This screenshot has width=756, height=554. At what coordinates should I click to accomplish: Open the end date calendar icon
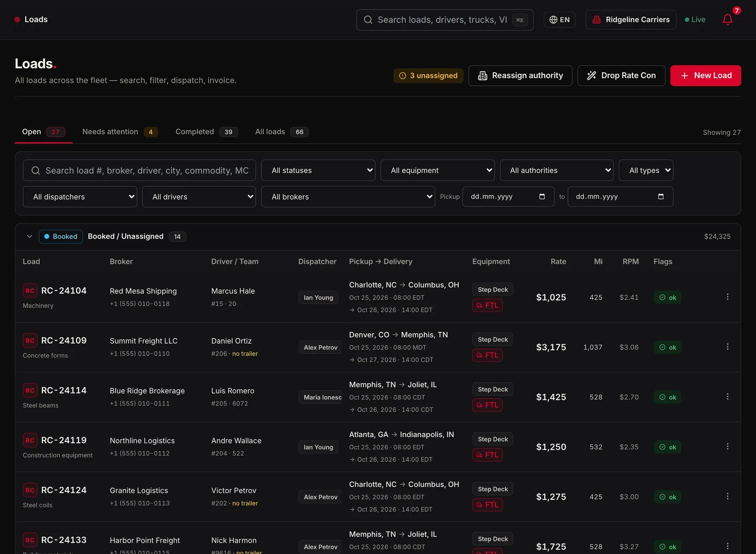pyautogui.click(x=661, y=197)
